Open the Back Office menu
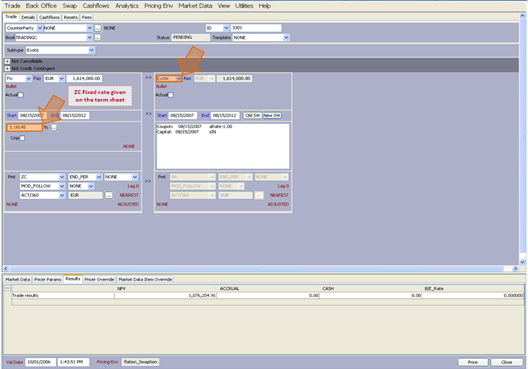Viewport: 528px width, 369px height. (41, 6)
